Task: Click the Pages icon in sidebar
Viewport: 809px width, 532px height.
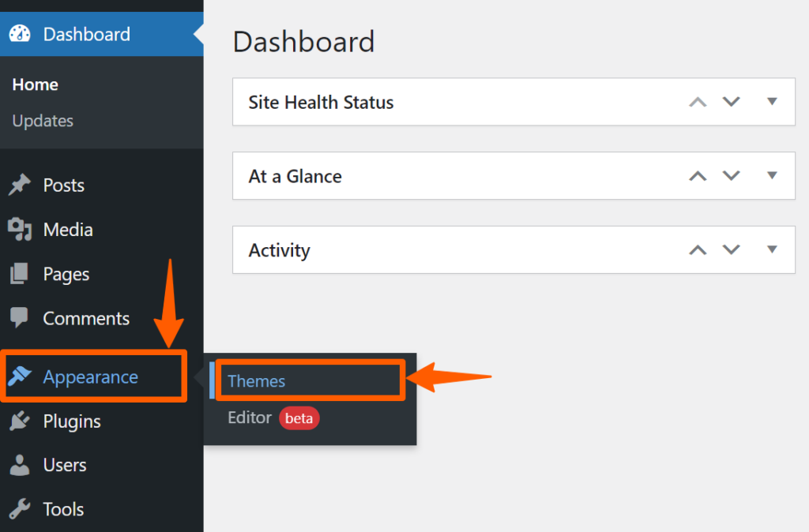Action: (x=20, y=275)
